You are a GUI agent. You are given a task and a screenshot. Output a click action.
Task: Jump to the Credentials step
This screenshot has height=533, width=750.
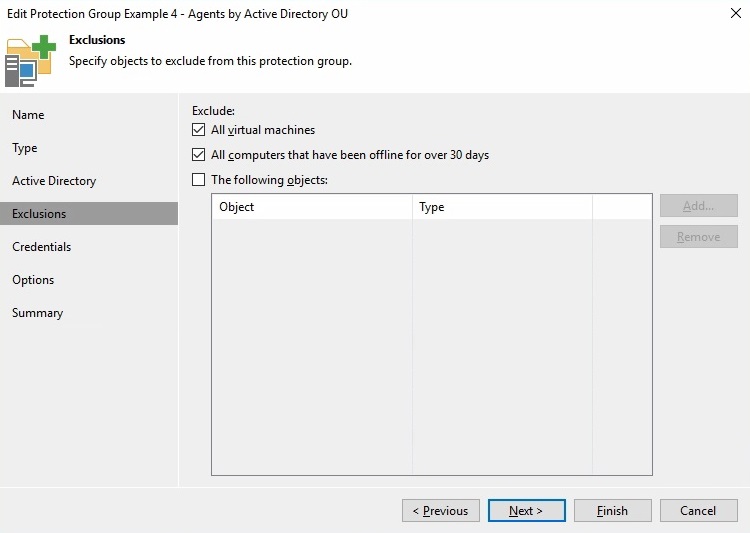tap(42, 247)
